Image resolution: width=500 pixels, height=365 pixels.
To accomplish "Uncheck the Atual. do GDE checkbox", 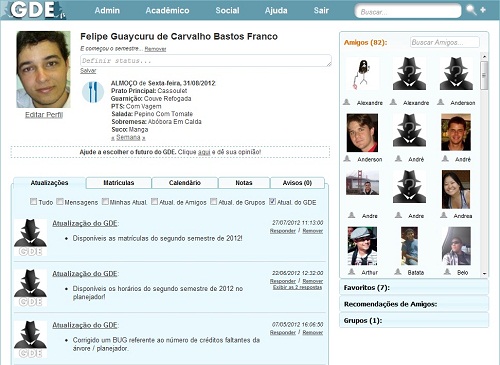I will [272, 201].
